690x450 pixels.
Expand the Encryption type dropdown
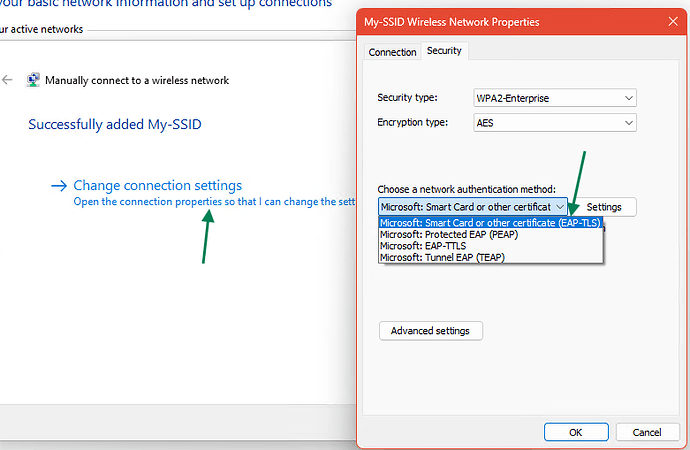[x=554, y=122]
